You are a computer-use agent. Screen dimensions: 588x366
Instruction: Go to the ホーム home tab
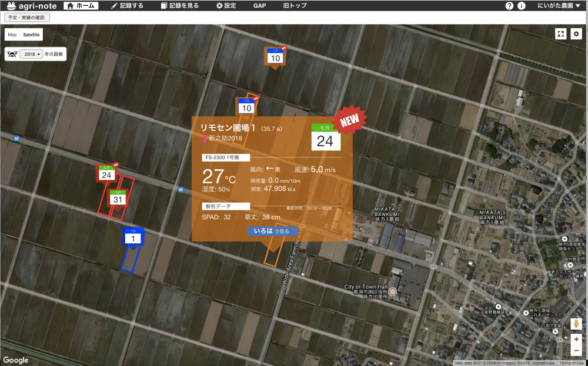(x=81, y=6)
